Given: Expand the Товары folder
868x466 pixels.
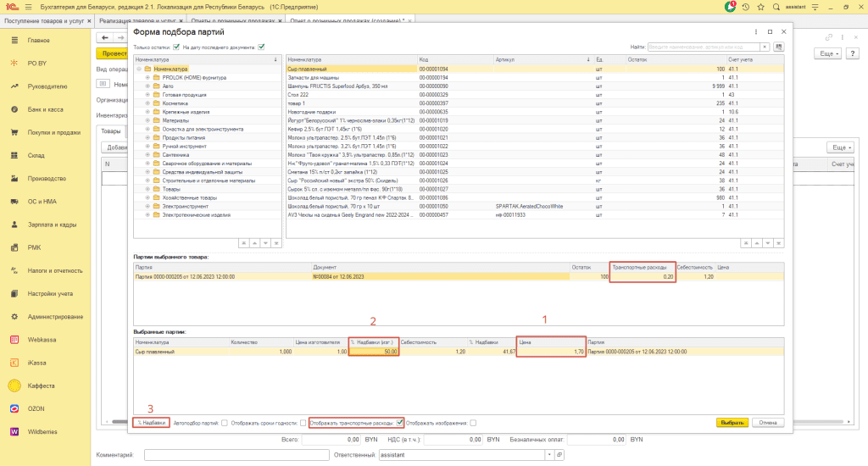Looking at the screenshot, I should (147, 189).
